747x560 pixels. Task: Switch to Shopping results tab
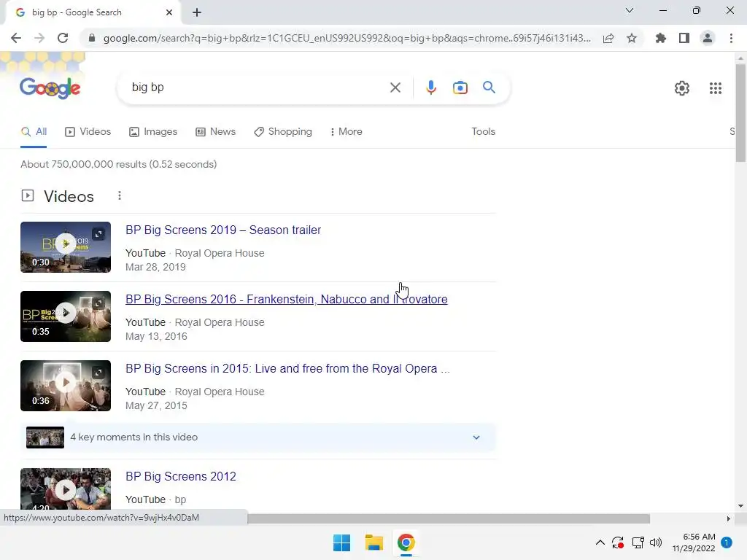point(283,132)
